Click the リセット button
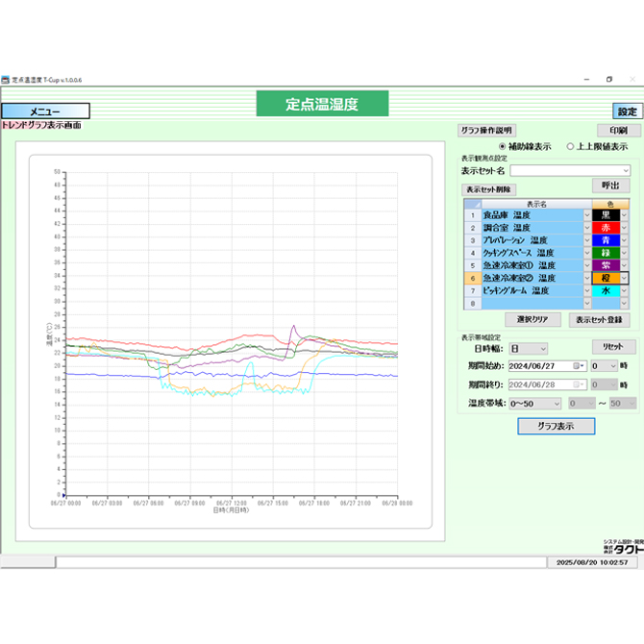This screenshot has height=644, width=644. tap(613, 347)
